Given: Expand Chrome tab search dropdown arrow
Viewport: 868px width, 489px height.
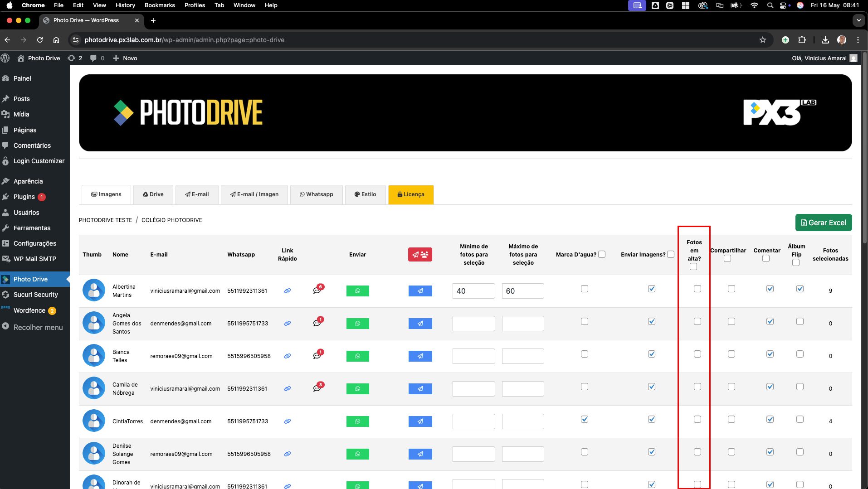Looking at the screenshot, I should pyautogui.click(x=858, y=20).
